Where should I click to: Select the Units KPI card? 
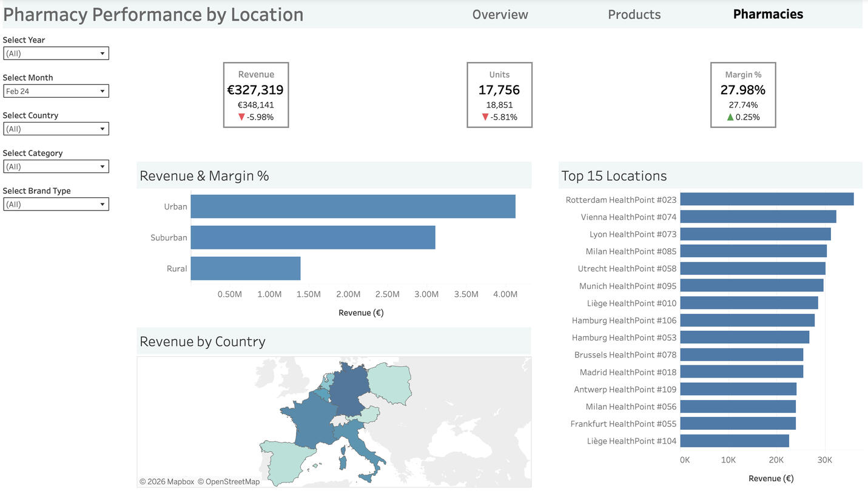coord(499,95)
